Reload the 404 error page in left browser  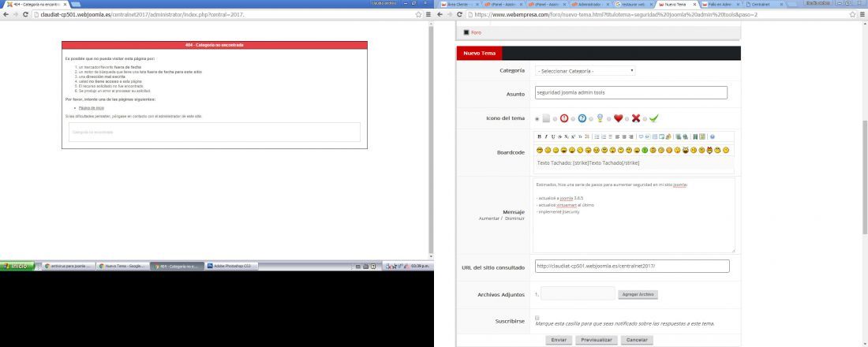[25, 14]
